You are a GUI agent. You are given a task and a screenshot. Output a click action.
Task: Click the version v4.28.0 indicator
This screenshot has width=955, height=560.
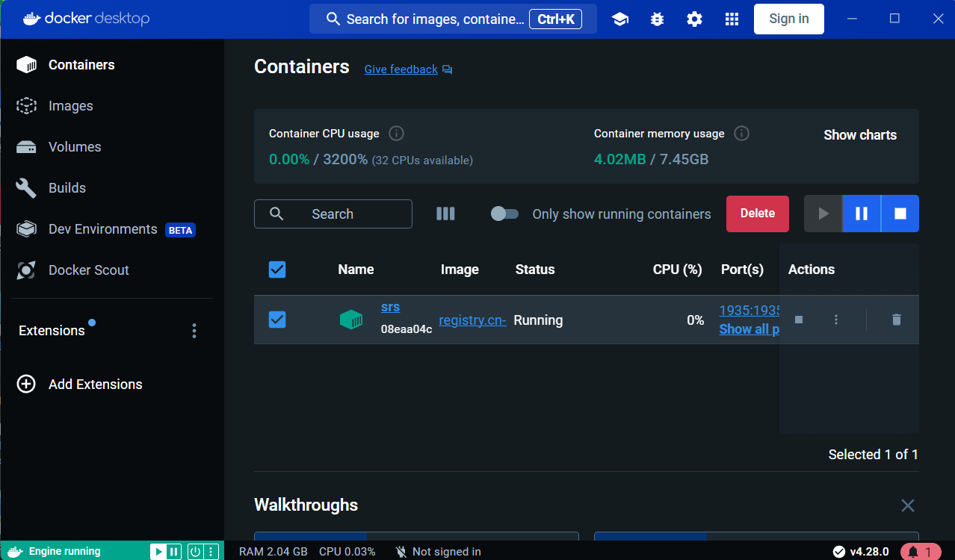click(861, 552)
